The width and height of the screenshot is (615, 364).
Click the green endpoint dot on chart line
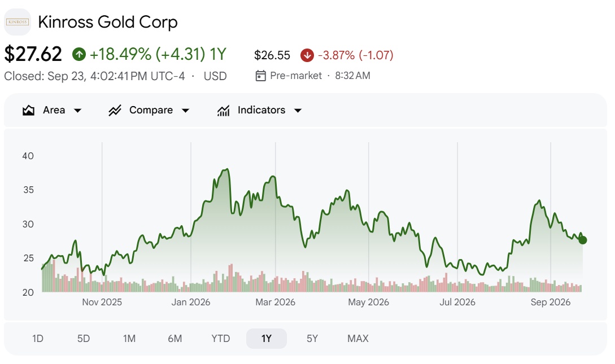[x=582, y=240]
